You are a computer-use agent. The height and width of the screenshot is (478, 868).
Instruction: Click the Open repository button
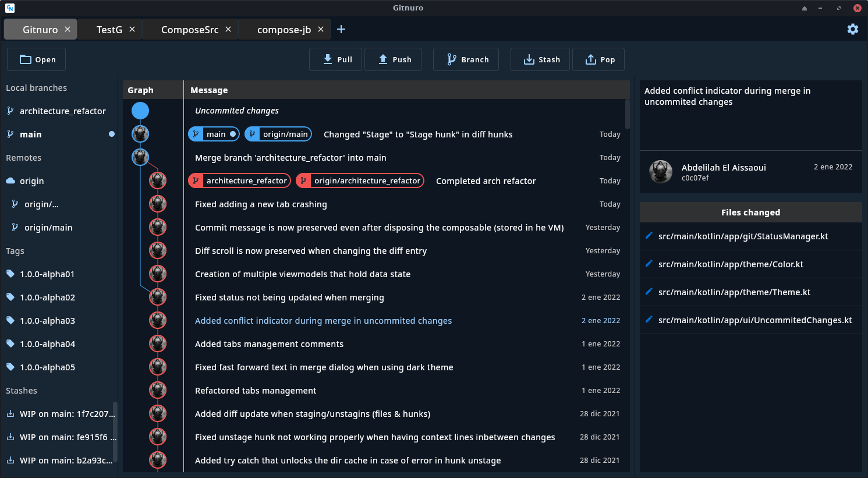[36, 59]
